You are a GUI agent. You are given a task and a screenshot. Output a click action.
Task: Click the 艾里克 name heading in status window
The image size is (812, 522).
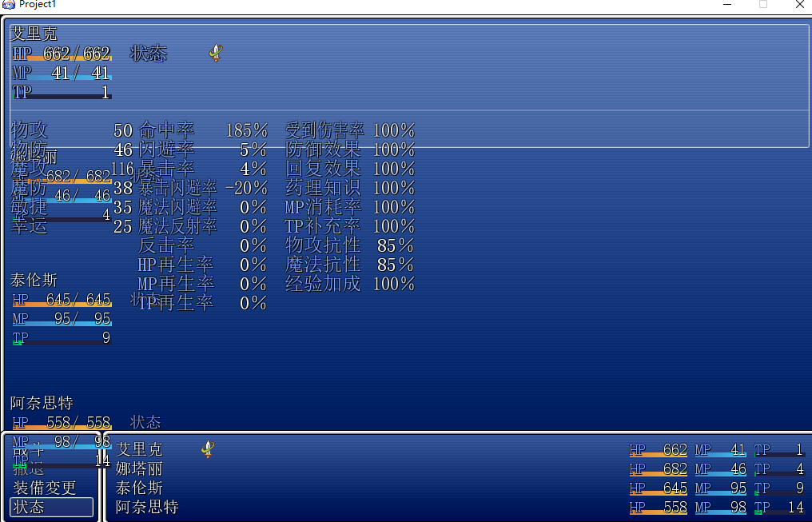[34, 34]
